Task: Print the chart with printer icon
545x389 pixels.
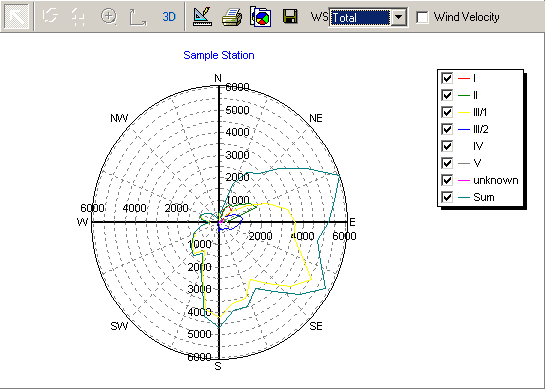Action: click(x=232, y=17)
